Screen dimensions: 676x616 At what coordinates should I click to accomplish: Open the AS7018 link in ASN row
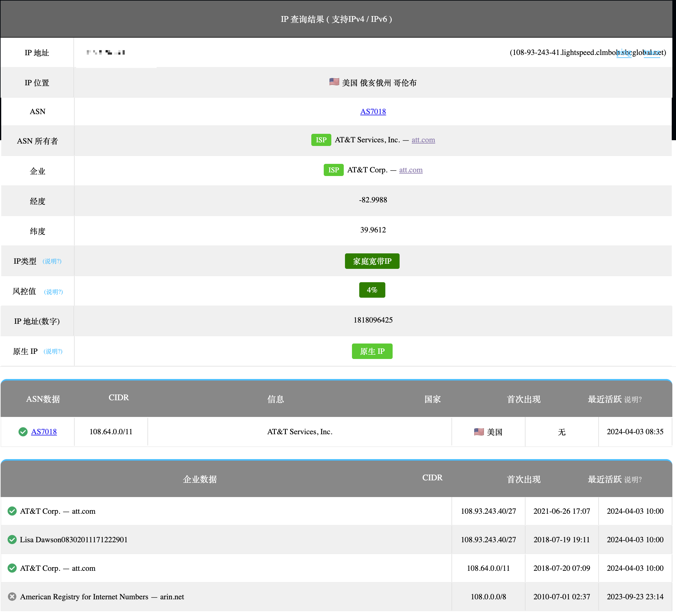tap(373, 112)
